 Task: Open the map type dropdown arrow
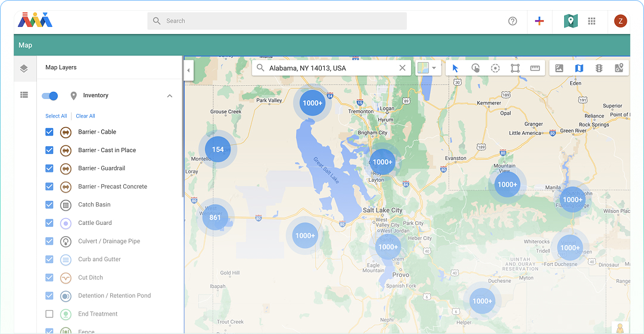434,68
